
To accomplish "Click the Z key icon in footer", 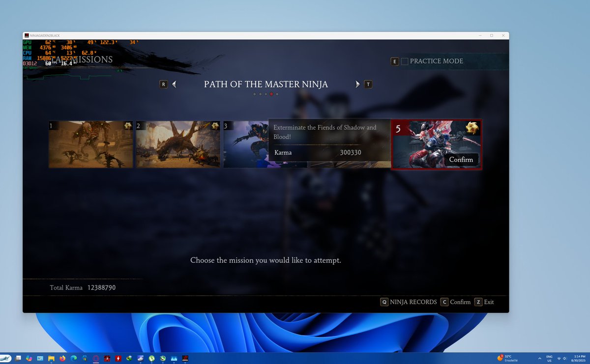I will pyautogui.click(x=478, y=302).
